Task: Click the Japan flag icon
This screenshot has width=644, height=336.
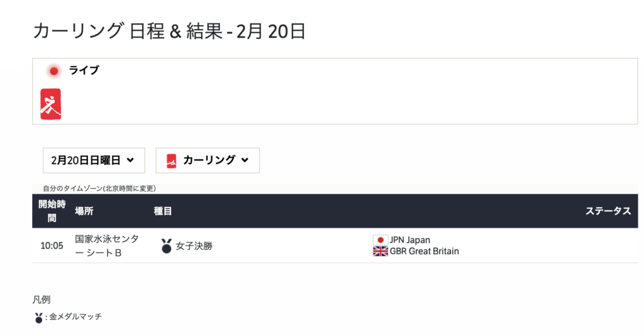Action: click(380, 240)
